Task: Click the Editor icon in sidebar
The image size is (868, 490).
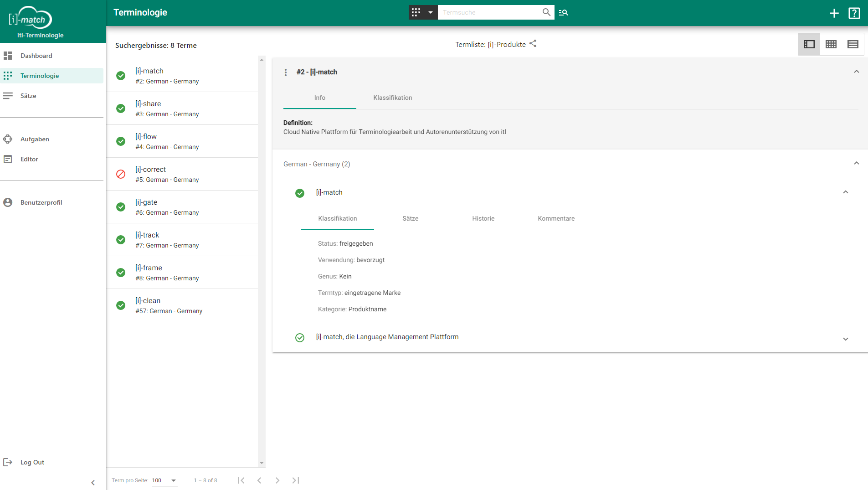Action: pyautogui.click(x=8, y=159)
